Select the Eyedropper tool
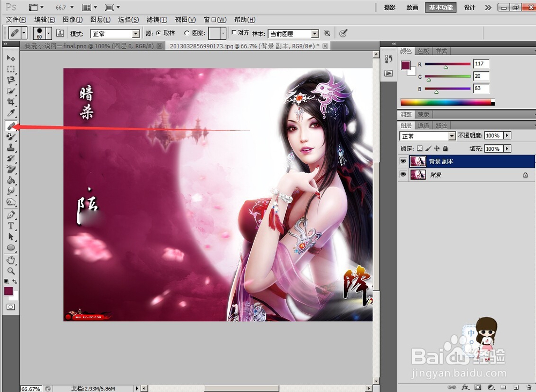This screenshot has width=536, height=392. click(x=11, y=113)
